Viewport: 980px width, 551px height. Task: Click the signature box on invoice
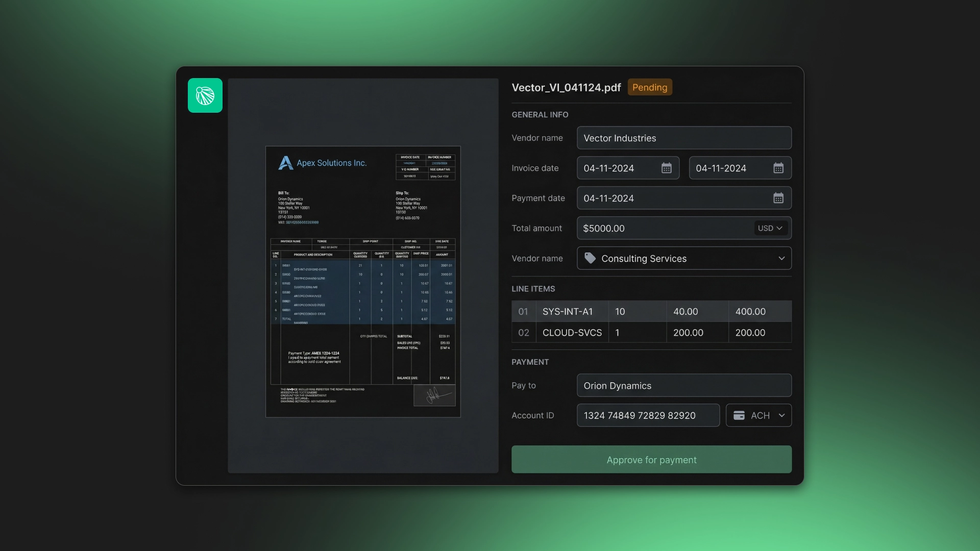(434, 395)
